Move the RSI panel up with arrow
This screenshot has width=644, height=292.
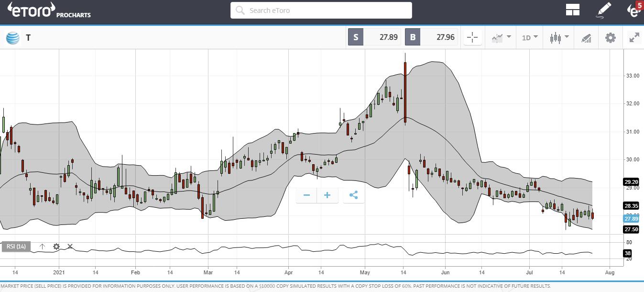[x=42, y=247]
